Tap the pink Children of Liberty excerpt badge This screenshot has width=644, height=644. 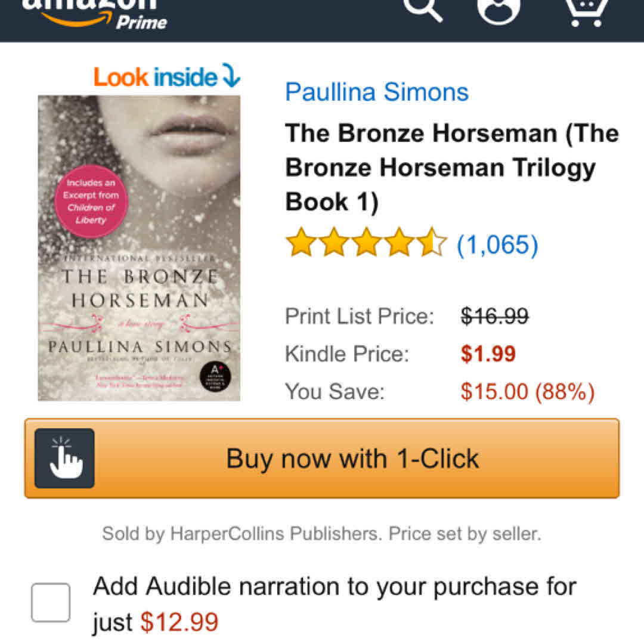tap(91, 202)
